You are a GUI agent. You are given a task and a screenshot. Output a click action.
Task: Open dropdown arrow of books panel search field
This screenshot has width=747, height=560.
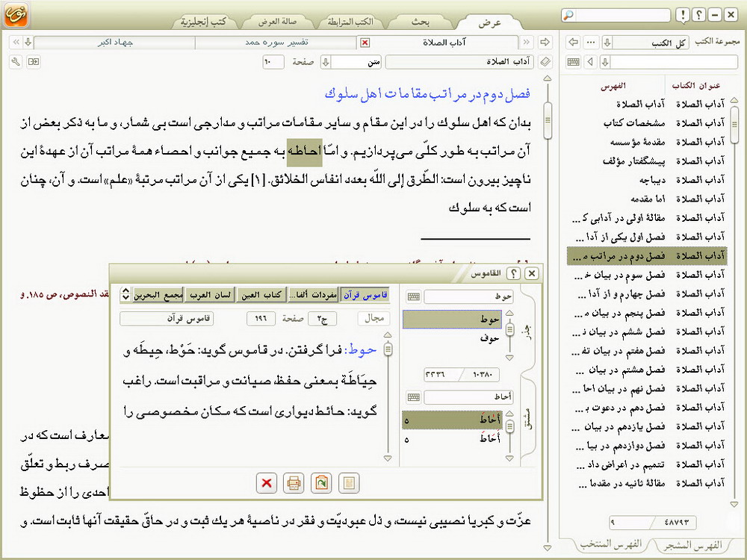605,62
